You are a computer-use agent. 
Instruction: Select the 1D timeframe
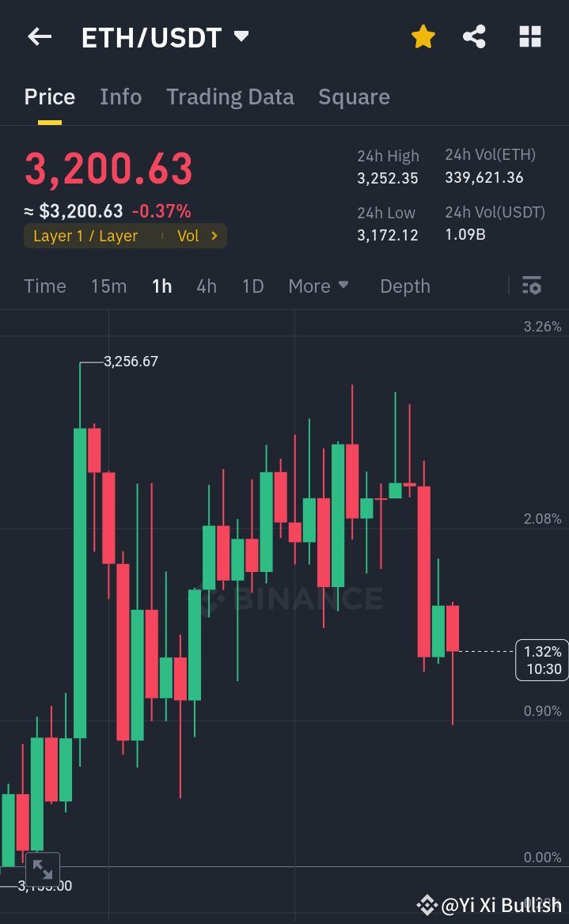[252, 286]
